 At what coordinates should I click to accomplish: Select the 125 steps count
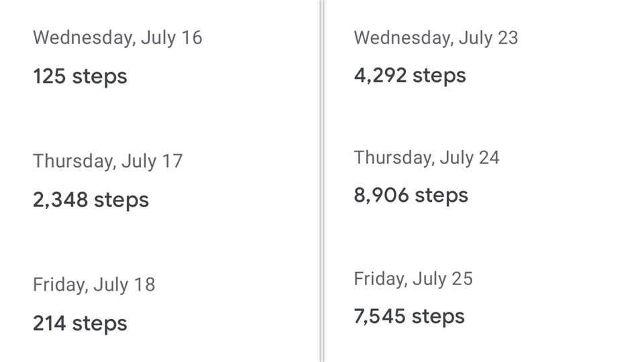pos(80,76)
